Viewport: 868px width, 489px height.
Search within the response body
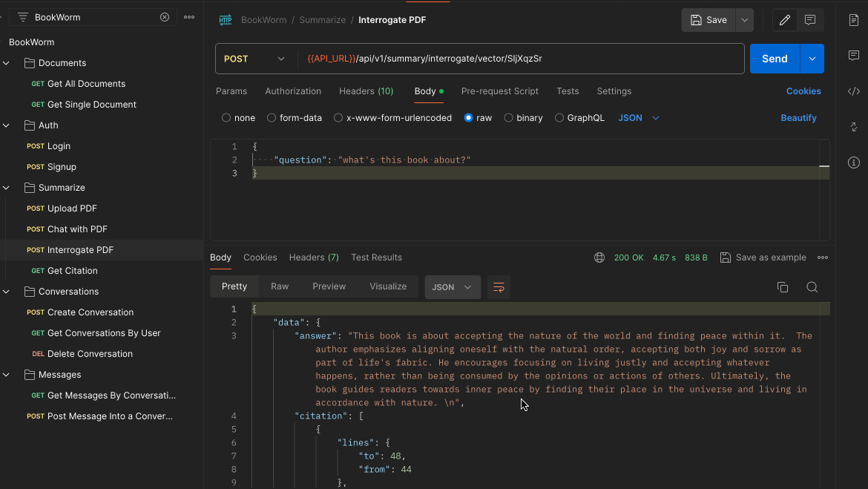(x=812, y=287)
